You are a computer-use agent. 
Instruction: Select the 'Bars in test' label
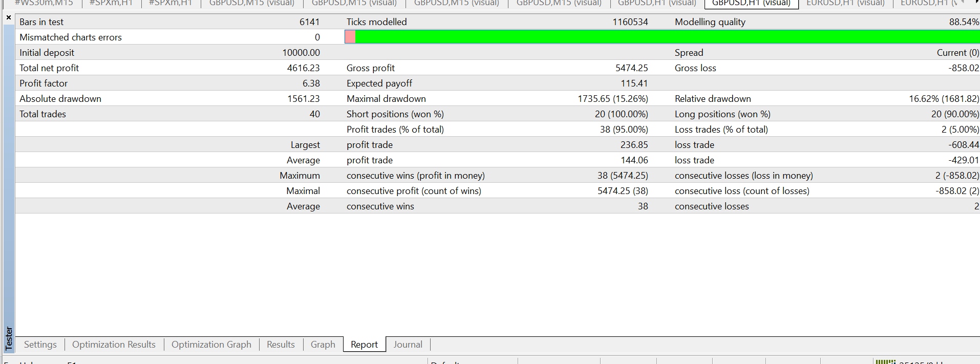[x=41, y=22]
